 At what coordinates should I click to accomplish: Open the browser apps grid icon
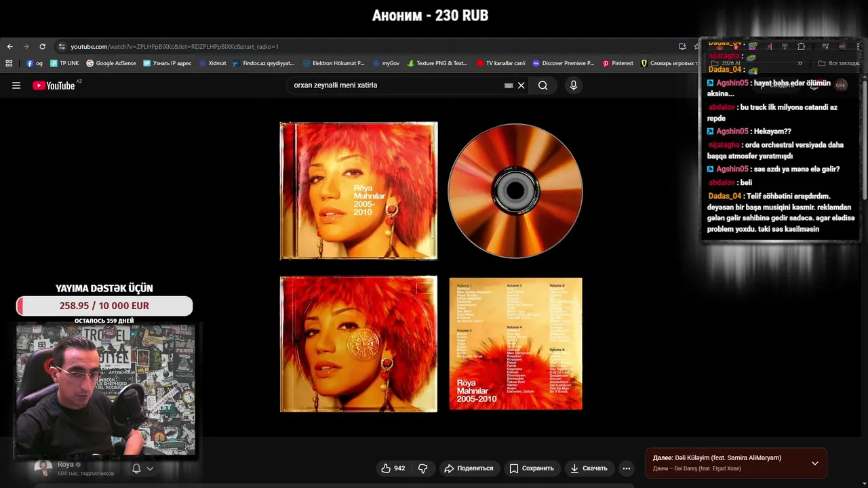pyautogui.click(x=9, y=63)
